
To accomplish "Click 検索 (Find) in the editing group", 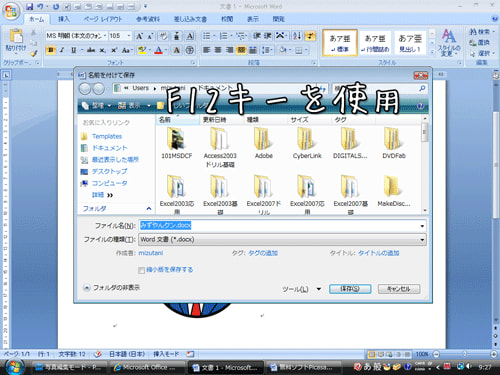I will [x=482, y=32].
